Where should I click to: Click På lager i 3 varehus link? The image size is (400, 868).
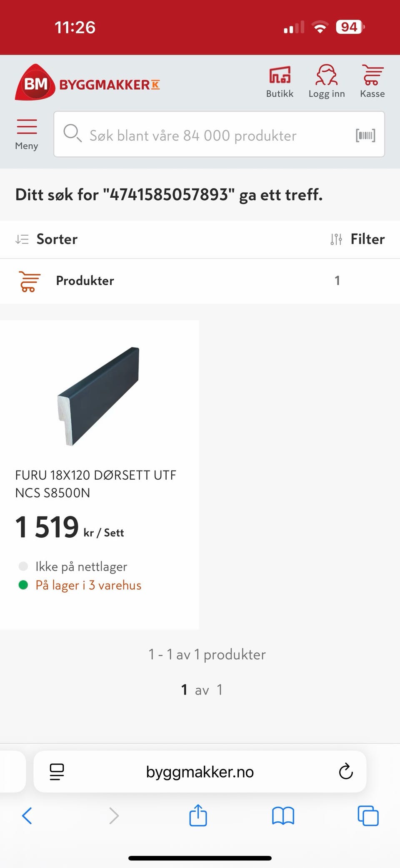[x=88, y=585]
